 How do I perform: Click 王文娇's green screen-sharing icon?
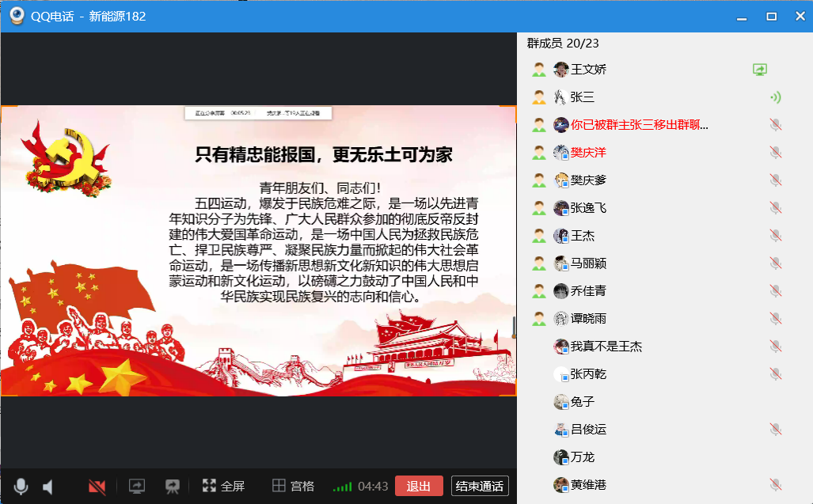(x=760, y=70)
